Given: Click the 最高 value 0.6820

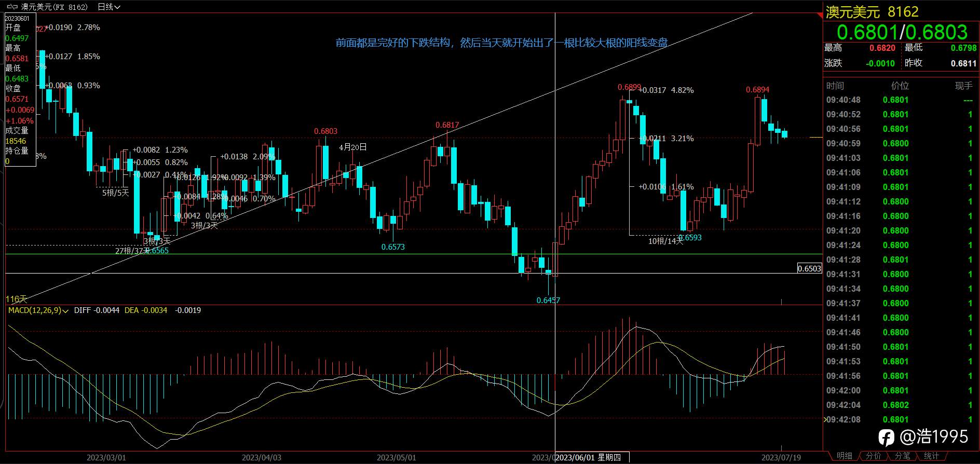Looking at the screenshot, I should pos(882,48).
